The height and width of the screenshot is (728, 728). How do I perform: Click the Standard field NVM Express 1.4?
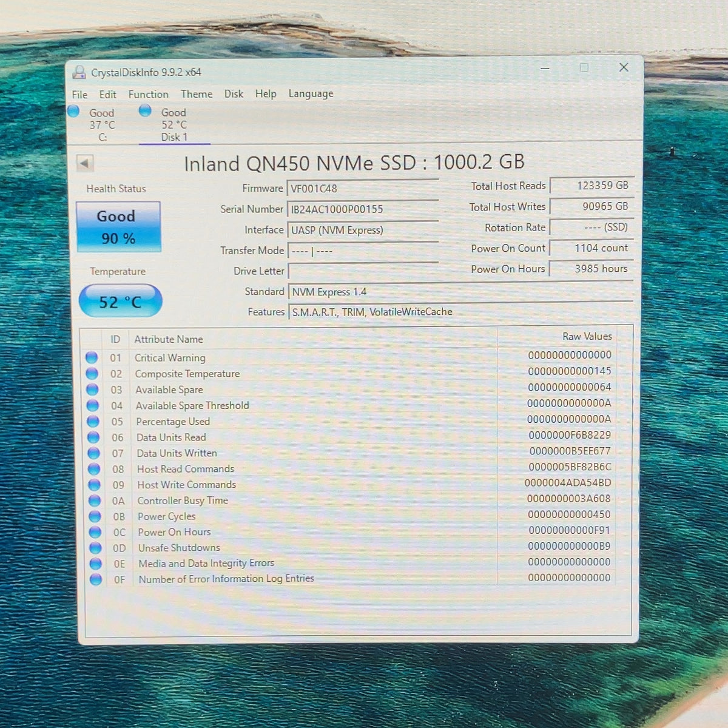pos(460,292)
